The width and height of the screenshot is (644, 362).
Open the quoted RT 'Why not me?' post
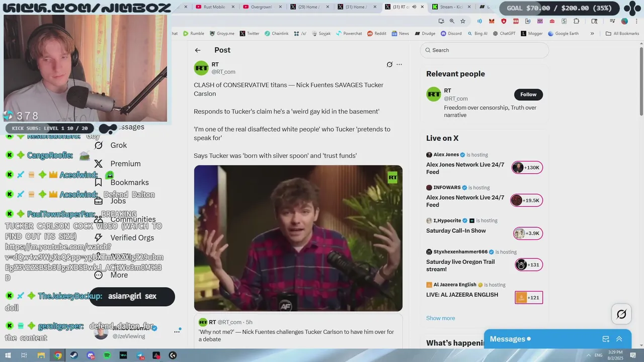[298, 332]
